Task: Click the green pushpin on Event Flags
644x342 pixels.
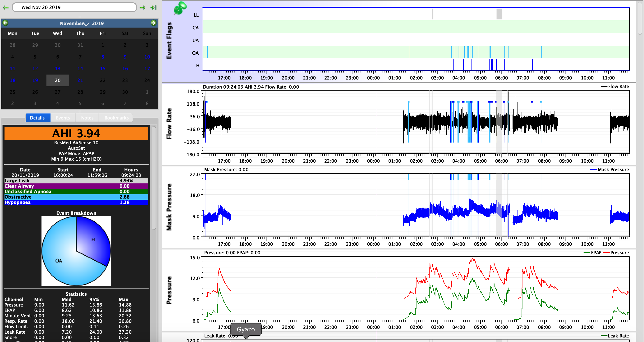Action: [179, 8]
